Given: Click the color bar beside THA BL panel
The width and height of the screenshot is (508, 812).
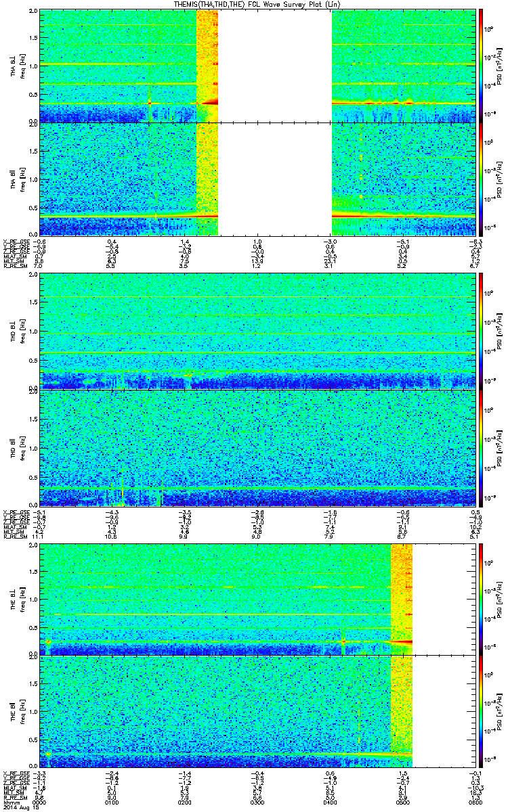Looking at the screenshot, I should pyautogui.click(x=481, y=65).
